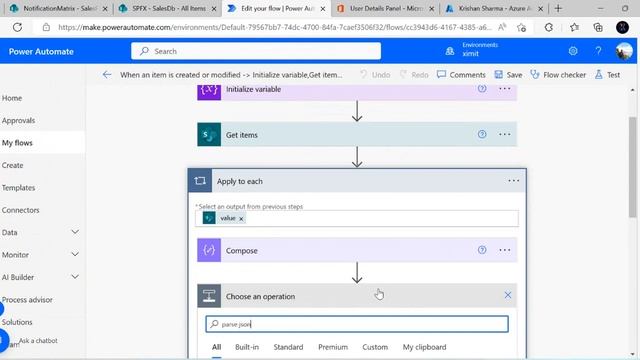Screen dimensions: 640x360
Task: Click the vertical page scrollbar
Action: click(633, 167)
